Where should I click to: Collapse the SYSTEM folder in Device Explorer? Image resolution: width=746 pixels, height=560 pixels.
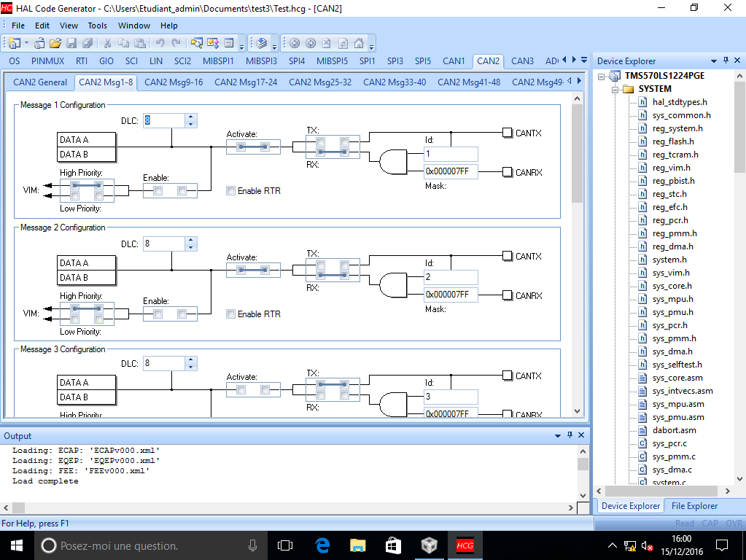(615, 89)
